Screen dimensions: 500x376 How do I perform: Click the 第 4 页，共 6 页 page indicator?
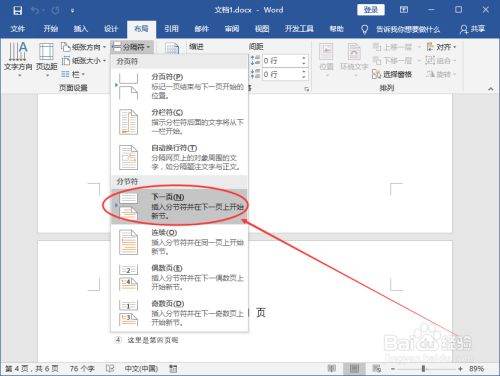pyautogui.click(x=32, y=368)
